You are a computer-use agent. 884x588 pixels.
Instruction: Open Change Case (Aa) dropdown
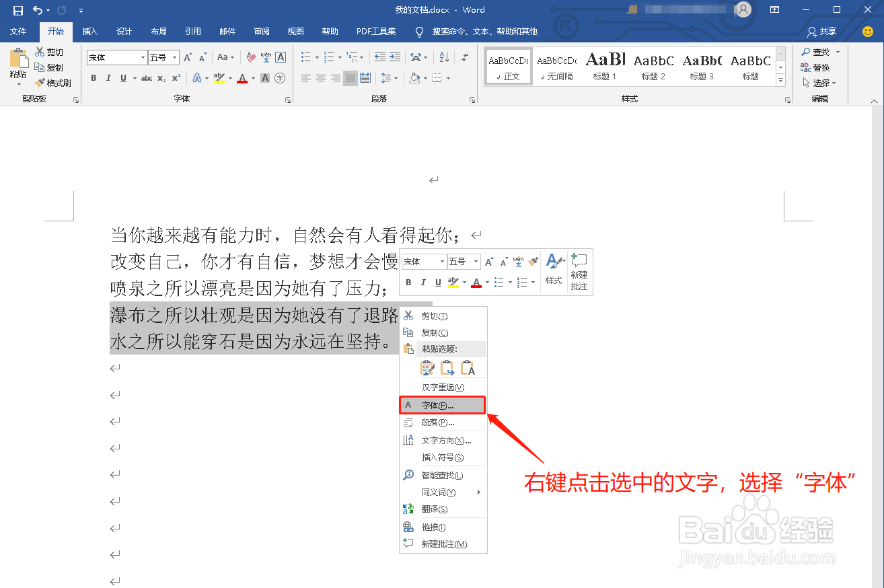pos(226,58)
